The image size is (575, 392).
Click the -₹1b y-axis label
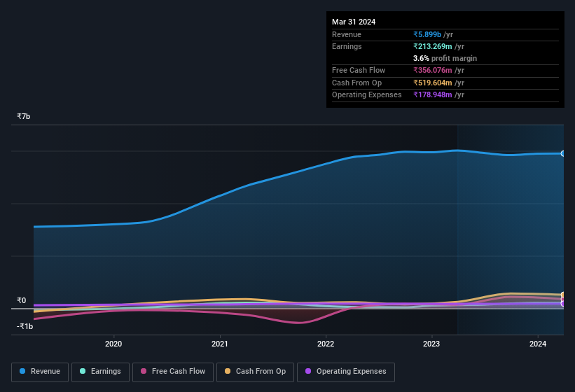[25, 326]
